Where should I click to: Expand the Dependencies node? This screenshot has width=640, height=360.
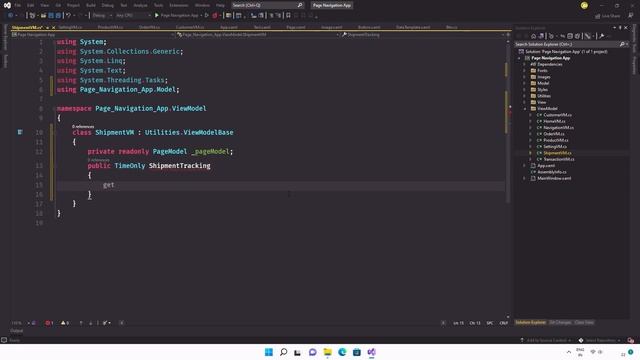click(525, 64)
